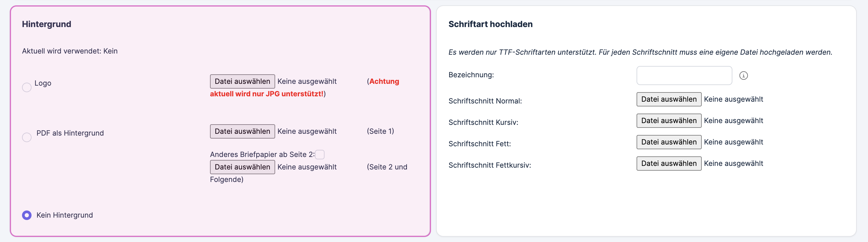The image size is (868, 242).
Task: Click the Hintergrund section heading
Action: click(46, 24)
